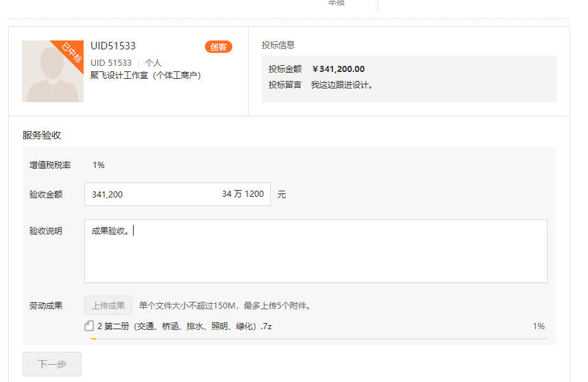The width and height of the screenshot is (588, 382).
Task: Click the bid amount ¥341,200.00
Action: [339, 69]
